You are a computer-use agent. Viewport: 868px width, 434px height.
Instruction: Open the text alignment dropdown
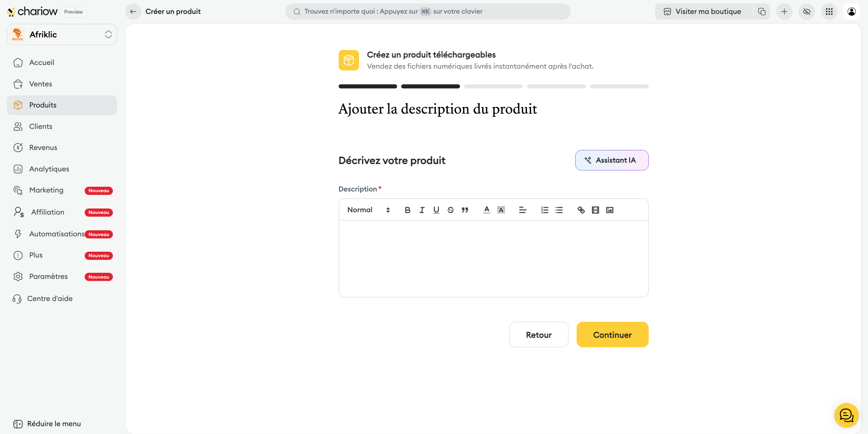(x=523, y=210)
